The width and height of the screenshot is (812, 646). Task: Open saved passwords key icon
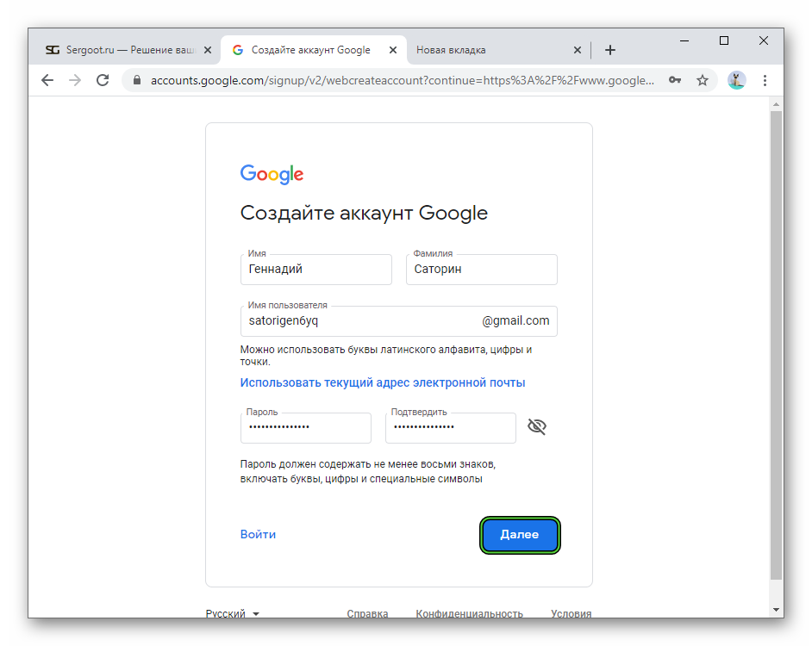tap(675, 80)
